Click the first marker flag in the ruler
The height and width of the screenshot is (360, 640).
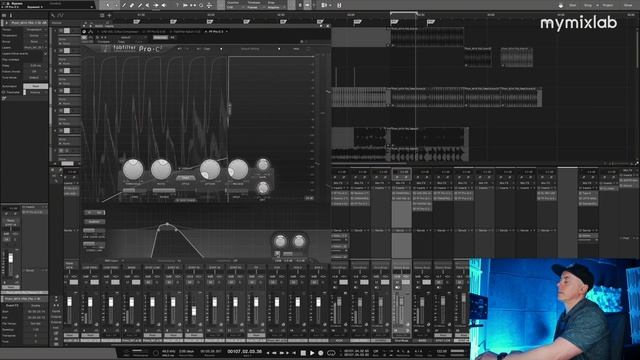(x=137, y=22)
